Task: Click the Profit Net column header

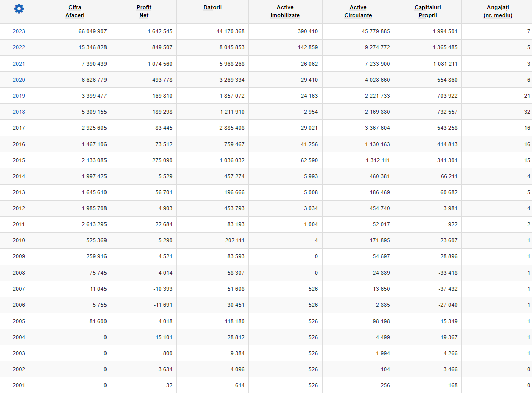Action: pos(144,11)
